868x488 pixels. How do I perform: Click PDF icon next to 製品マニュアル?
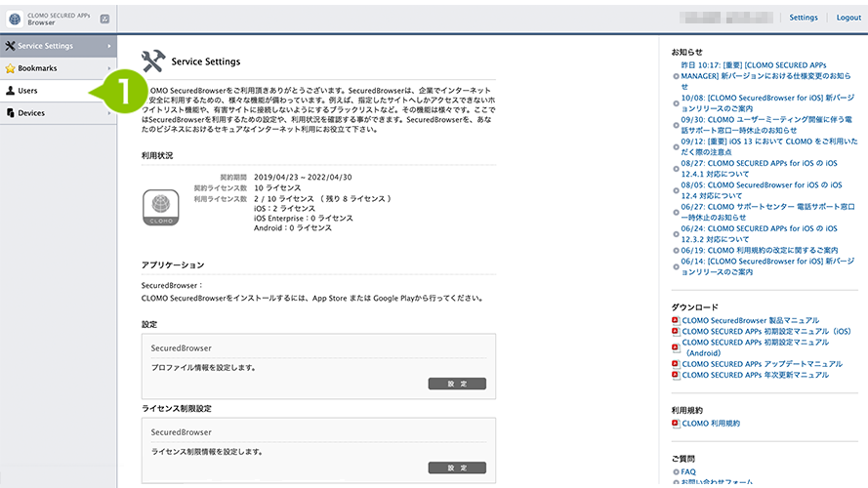pyautogui.click(x=676, y=320)
